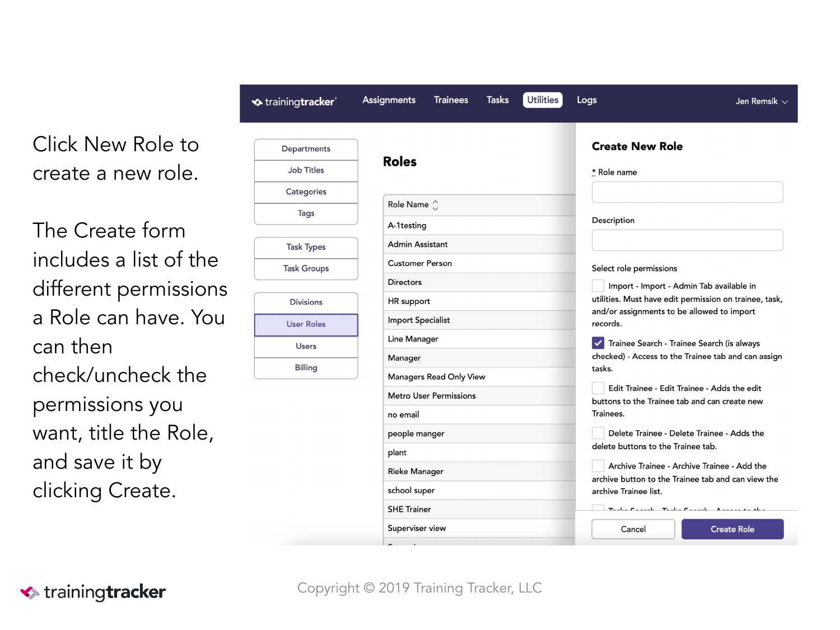Screen dimensions: 840x630
Task: Open Divisions in the sidebar
Action: click(x=306, y=302)
